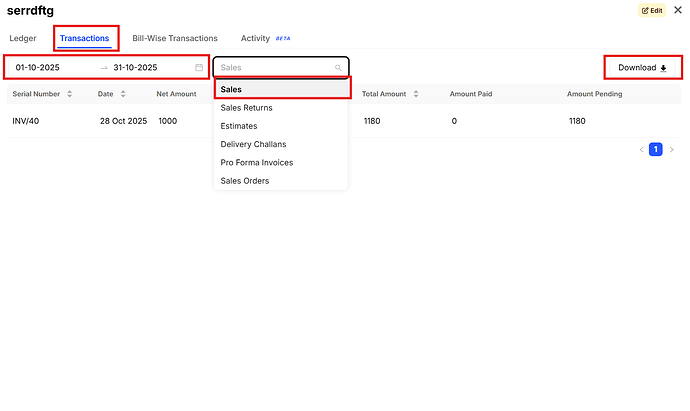The height and width of the screenshot is (411, 690).
Task: Select Sales Orders option
Action: point(281,181)
